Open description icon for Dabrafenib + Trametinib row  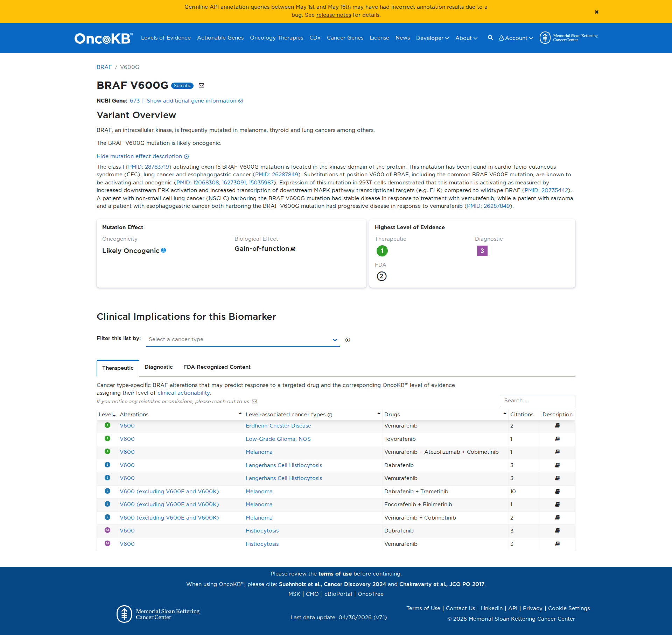tap(558, 491)
